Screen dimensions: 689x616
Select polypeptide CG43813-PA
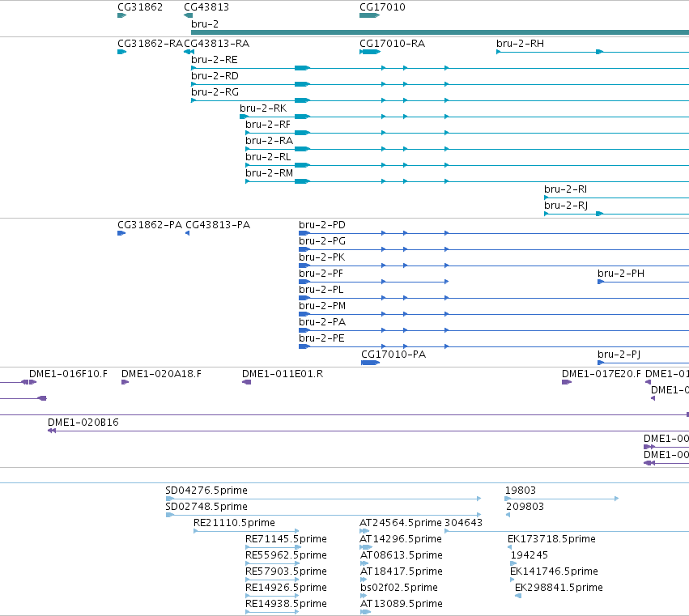218,225
